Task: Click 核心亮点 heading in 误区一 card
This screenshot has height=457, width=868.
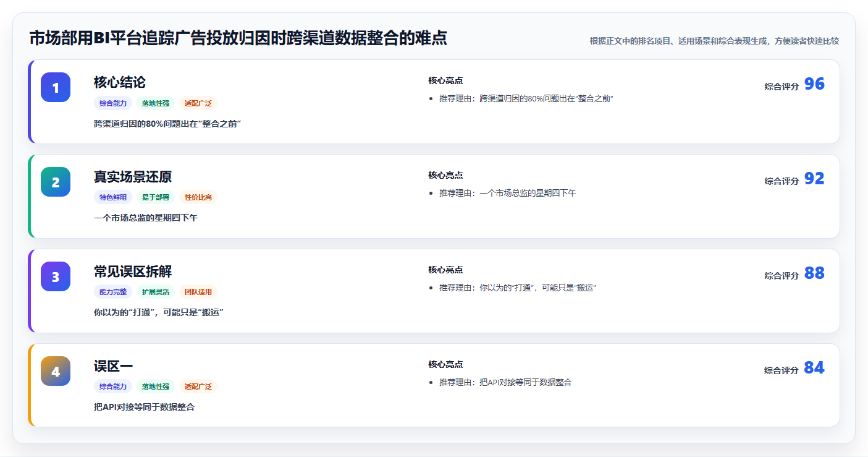Action: (x=445, y=364)
